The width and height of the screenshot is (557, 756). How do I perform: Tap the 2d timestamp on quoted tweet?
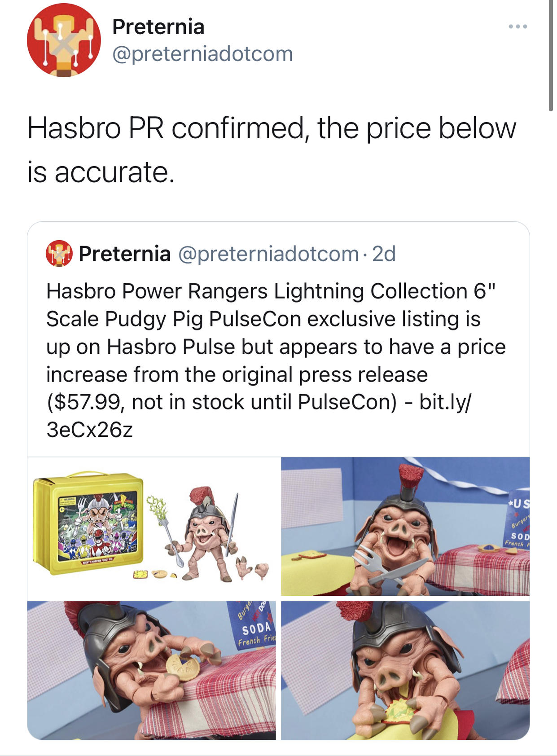click(384, 254)
